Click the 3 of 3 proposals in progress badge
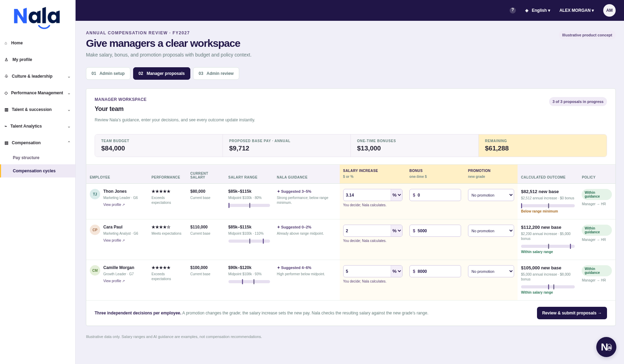624x364 pixels. coord(578,102)
